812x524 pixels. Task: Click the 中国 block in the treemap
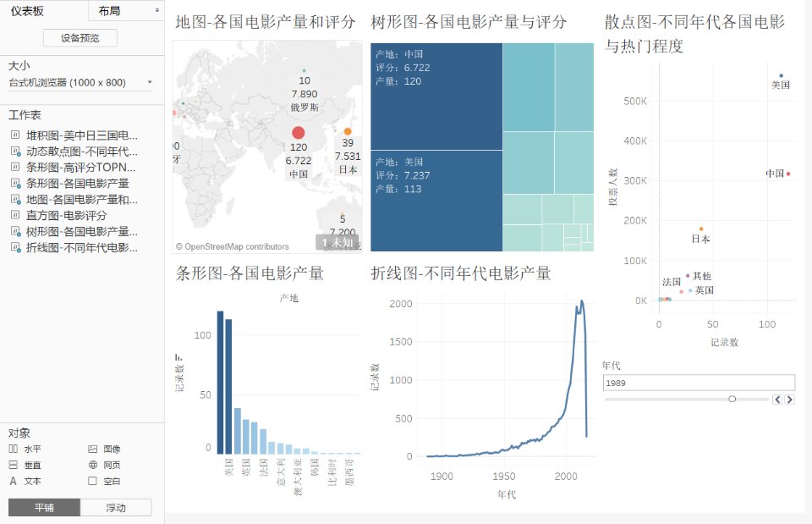coord(436,97)
